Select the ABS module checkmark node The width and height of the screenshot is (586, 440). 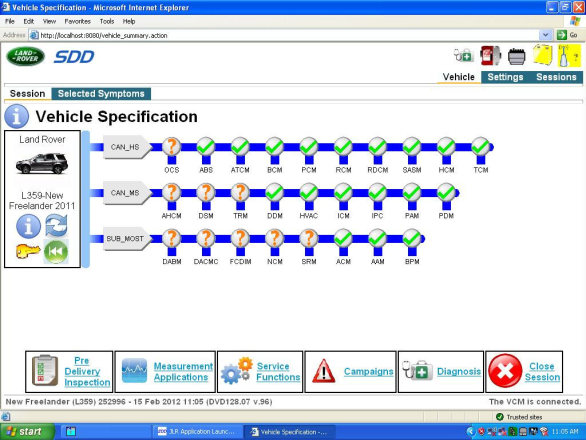click(206, 147)
